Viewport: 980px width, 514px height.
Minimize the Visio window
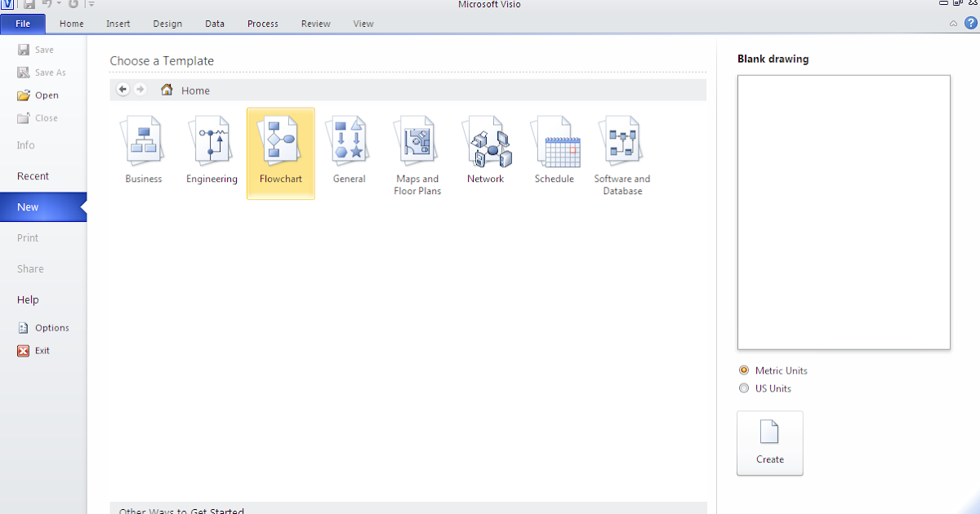point(944,3)
